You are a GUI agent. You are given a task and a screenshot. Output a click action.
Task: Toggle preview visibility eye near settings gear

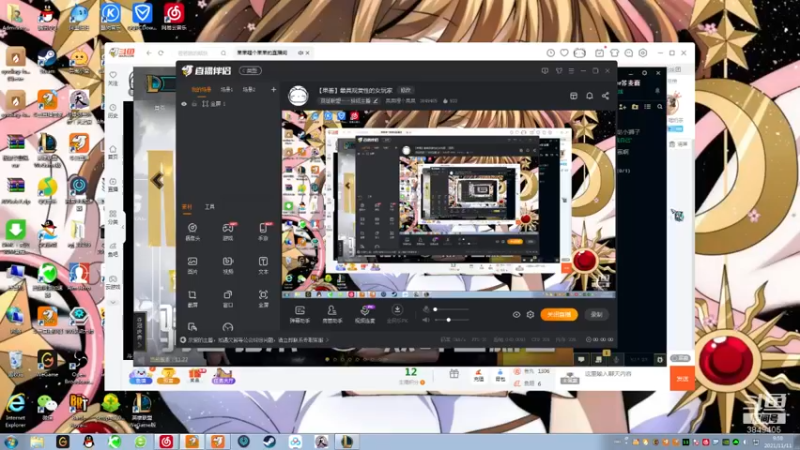tap(516, 315)
